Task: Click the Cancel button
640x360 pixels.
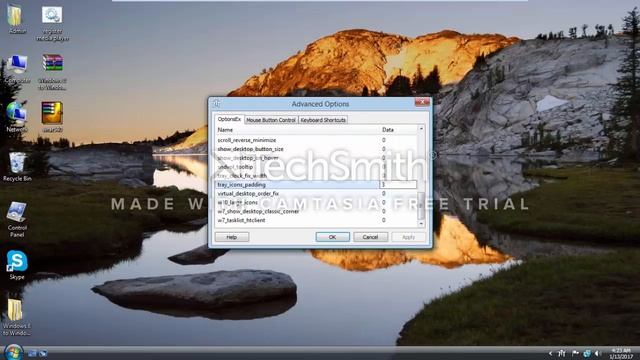Action: pyautogui.click(x=371, y=237)
